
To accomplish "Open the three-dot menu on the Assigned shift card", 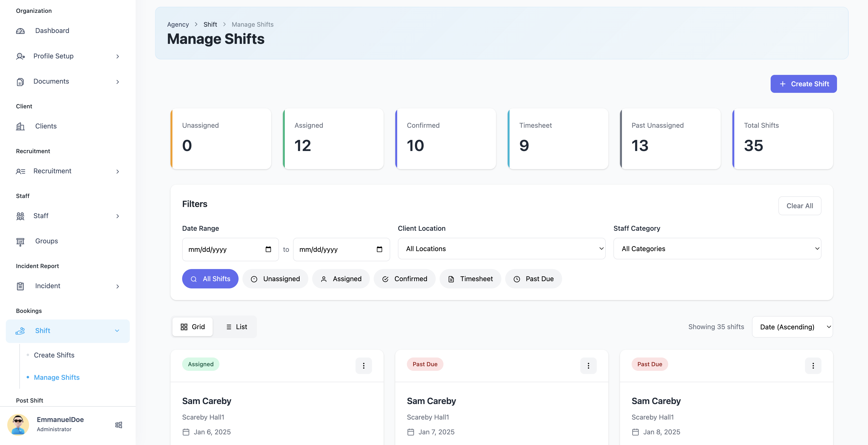I will point(364,366).
